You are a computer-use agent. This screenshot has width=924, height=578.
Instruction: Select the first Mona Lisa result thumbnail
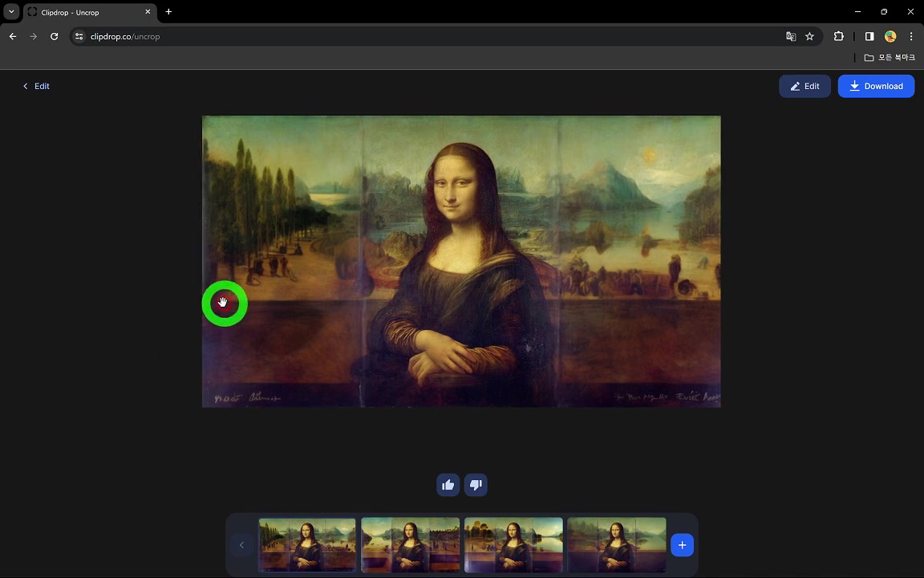click(x=307, y=545)
